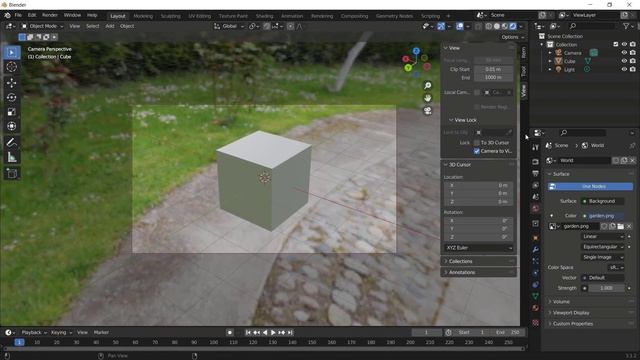Select the Annotate tool

(12, 142)
